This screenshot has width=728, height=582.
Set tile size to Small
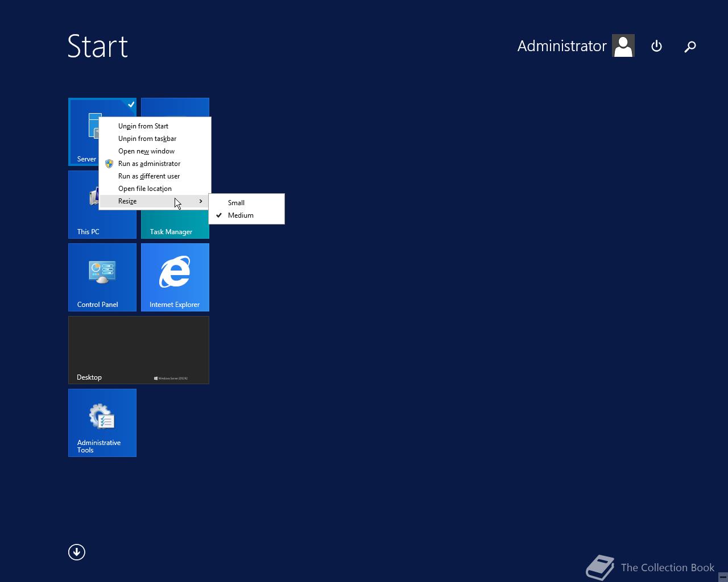coord(246,203)
